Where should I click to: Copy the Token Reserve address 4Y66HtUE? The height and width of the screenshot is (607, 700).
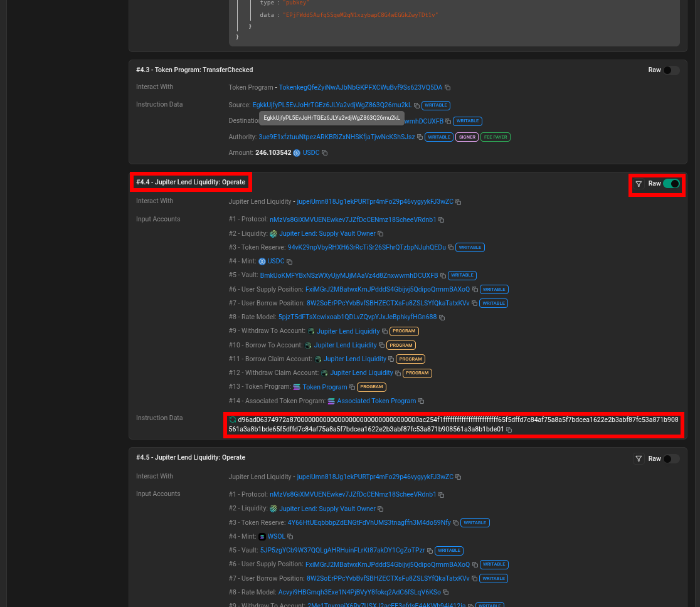coord(455,522)
